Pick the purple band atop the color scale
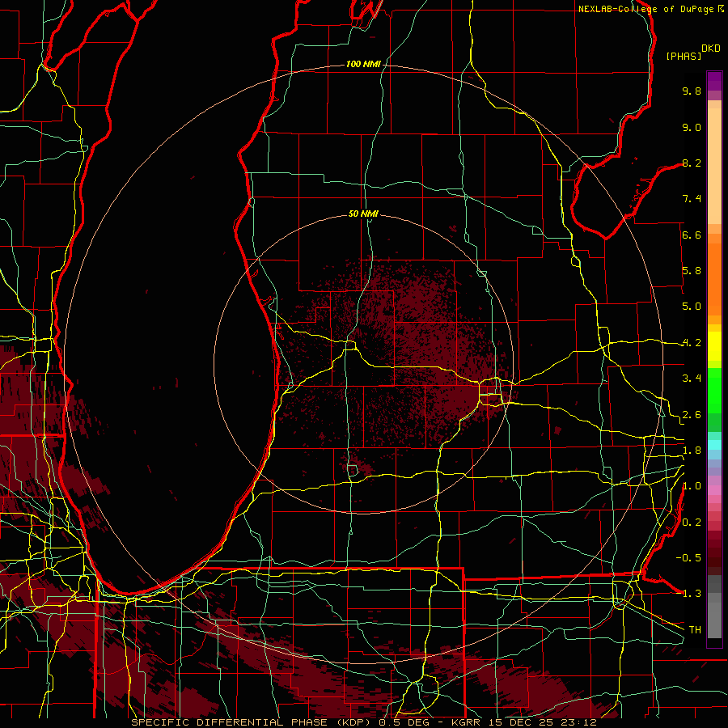Image resolution: width=728 pixels, height=728 pixels. 714,81
